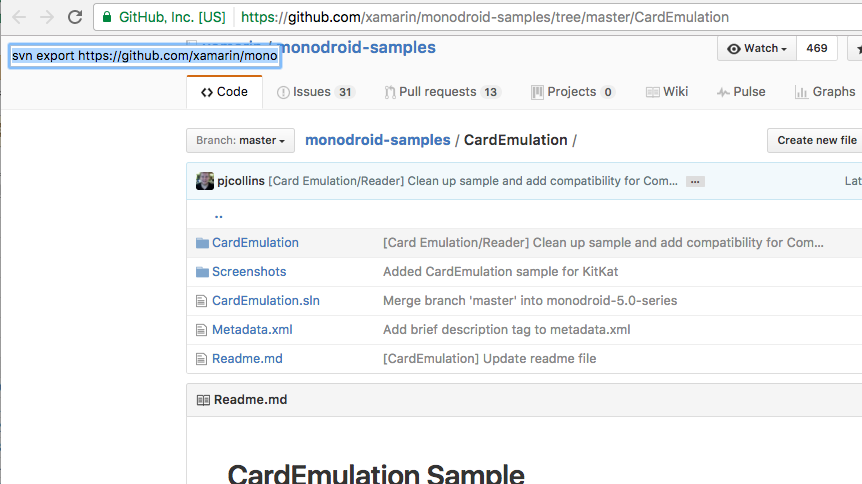Viewport: 862px width, 484px height.
Task: Open the CardEmulation.sln file link
Action: pos(266,301)
